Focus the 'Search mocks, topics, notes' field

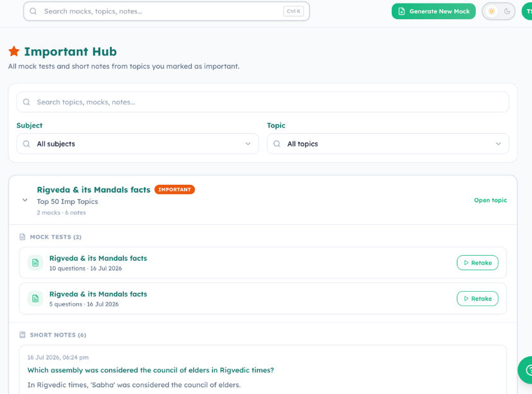coord(166,11)
